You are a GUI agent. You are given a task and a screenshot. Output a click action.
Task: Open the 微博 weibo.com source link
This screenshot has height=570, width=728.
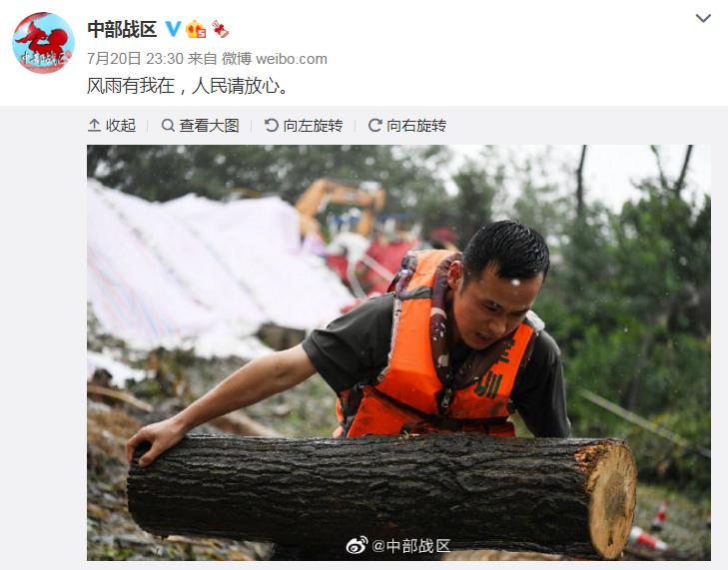[275, 59]
